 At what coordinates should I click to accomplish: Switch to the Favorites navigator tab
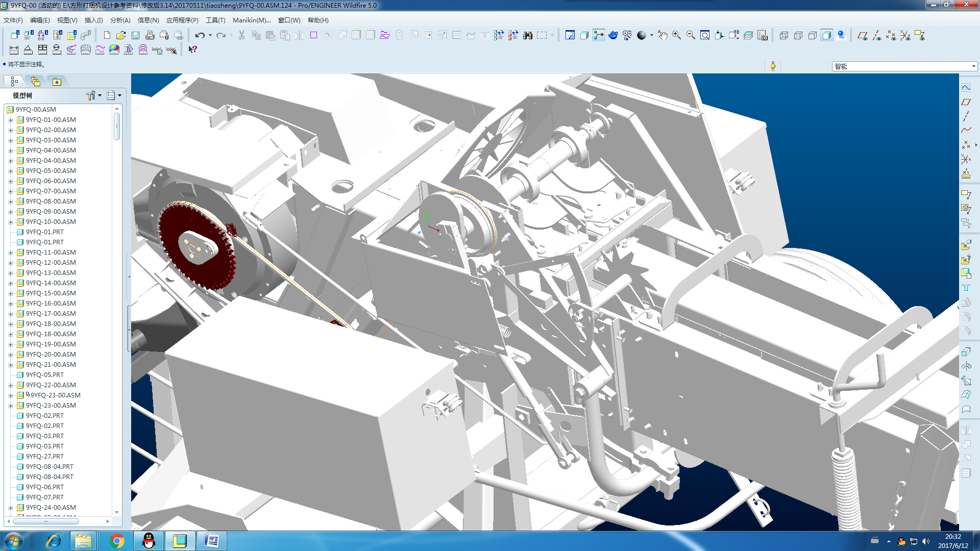click(x=57, y=82)
